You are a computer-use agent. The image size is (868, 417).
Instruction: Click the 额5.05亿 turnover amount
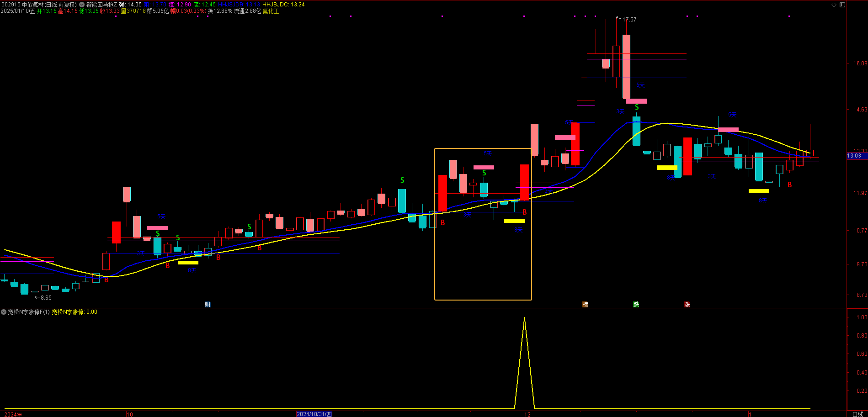coord(158,11)
